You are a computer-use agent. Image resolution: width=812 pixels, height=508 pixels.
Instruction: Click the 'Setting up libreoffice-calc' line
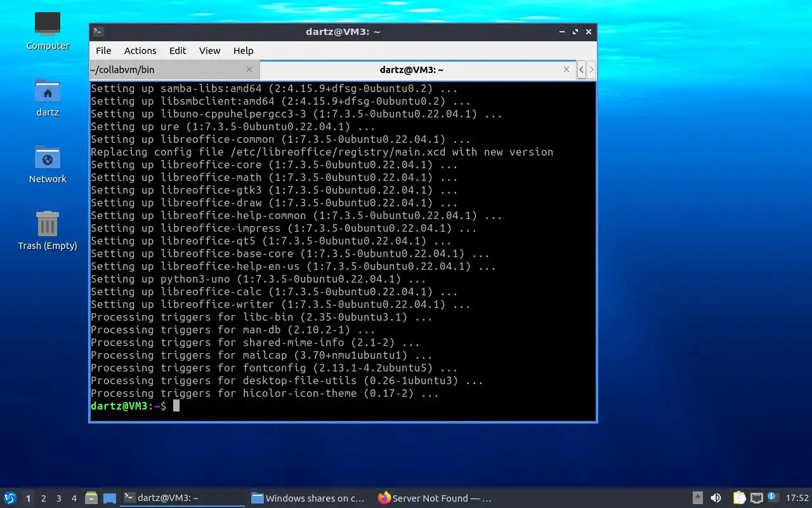tap(274, 291)
